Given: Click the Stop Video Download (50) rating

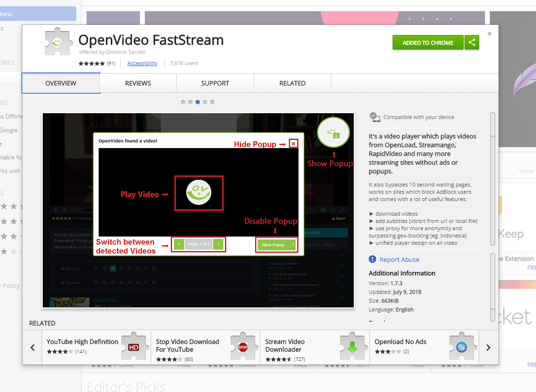Looking at the screenshot, I should coord(174,359).
